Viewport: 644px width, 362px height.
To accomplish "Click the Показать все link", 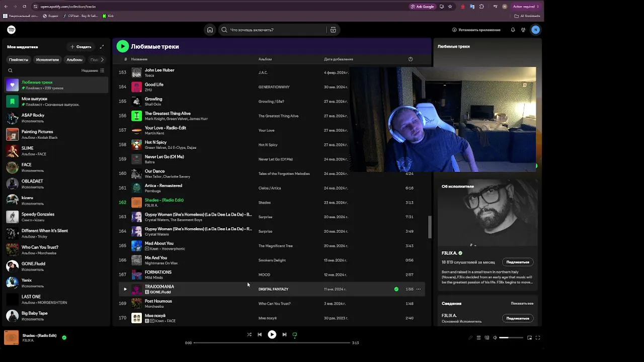I will [522, 304].
